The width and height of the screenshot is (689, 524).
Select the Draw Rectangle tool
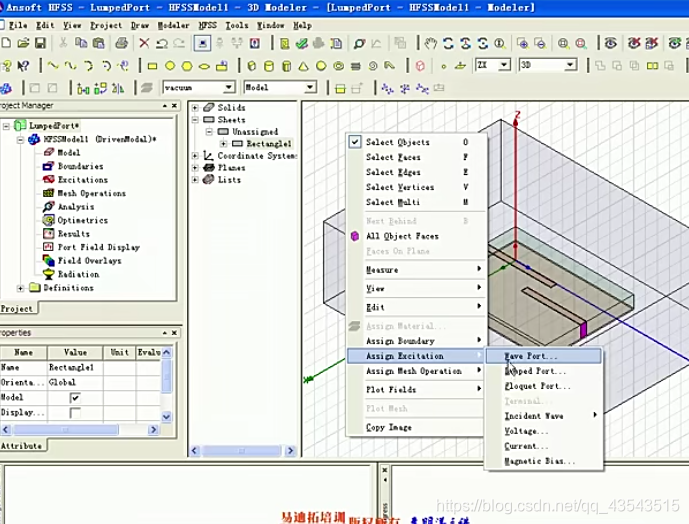(x=152, y=66)
